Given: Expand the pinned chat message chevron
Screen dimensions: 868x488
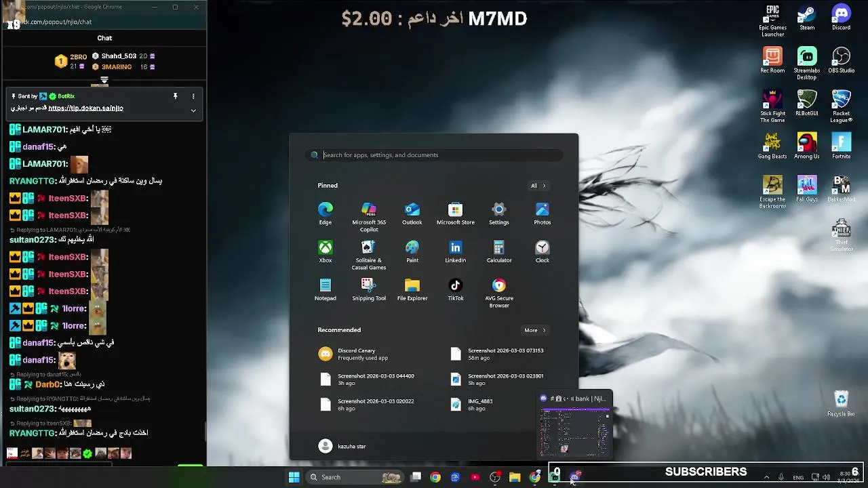Looking at the screenshot, I should [193, 110].
